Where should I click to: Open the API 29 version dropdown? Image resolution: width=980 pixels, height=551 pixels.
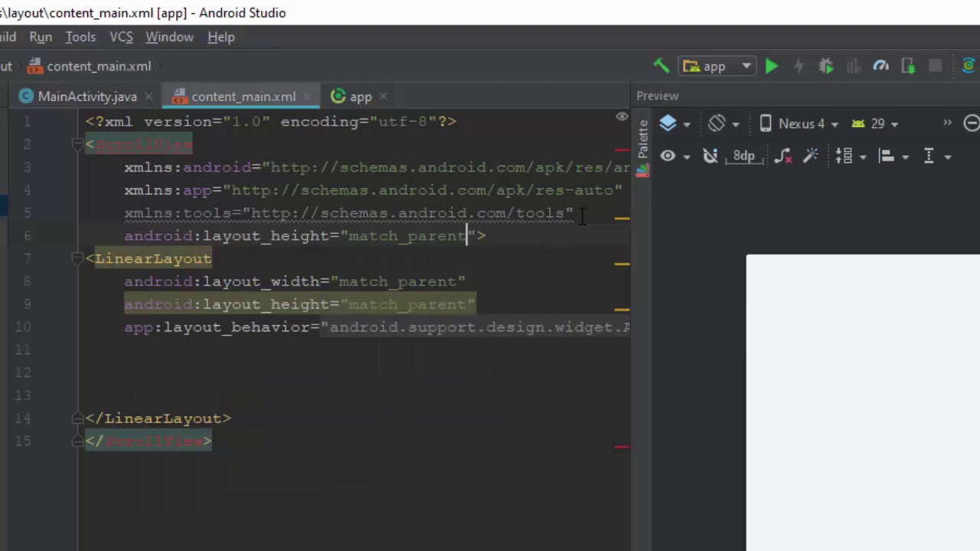click(874, 123)
